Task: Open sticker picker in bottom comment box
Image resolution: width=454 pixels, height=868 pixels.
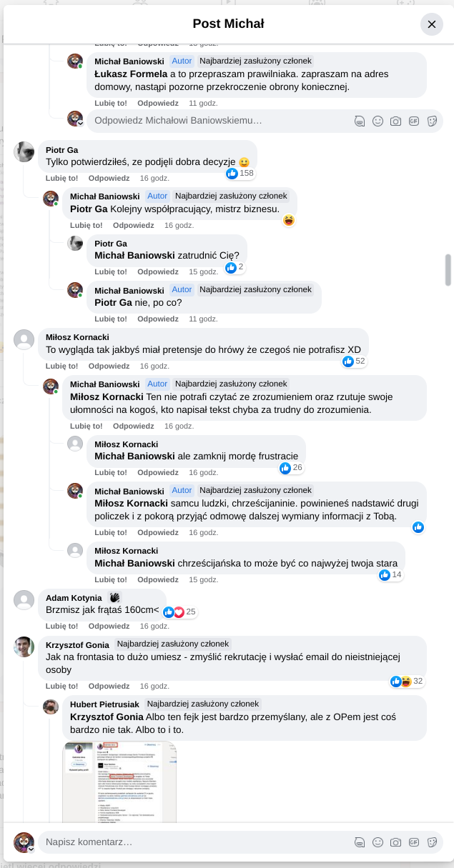Action: [x=432, y=842]
